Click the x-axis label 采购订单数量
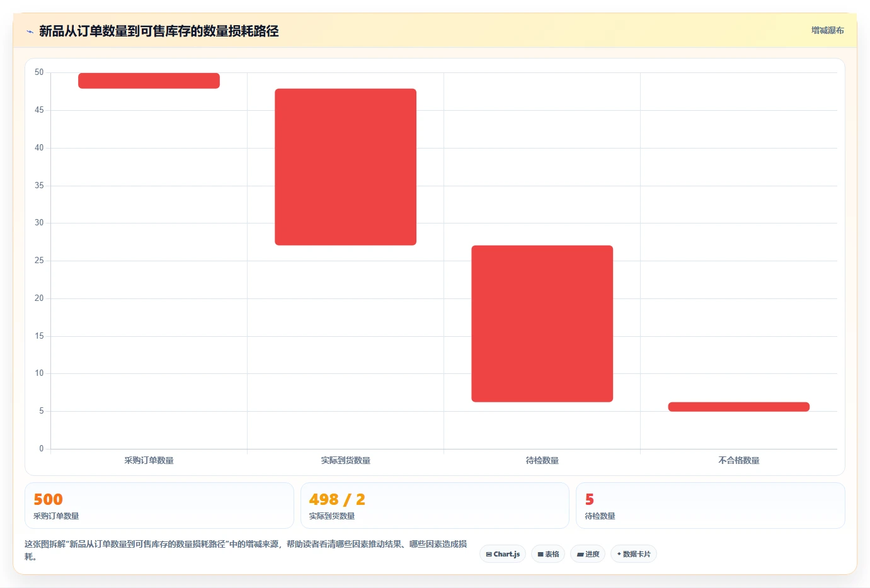 tap(149, 460)
